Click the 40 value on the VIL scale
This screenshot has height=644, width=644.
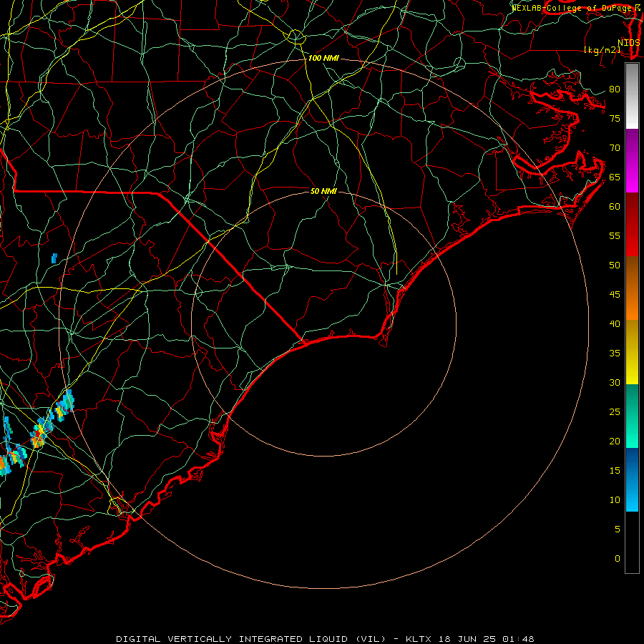[x=615, y=323]
